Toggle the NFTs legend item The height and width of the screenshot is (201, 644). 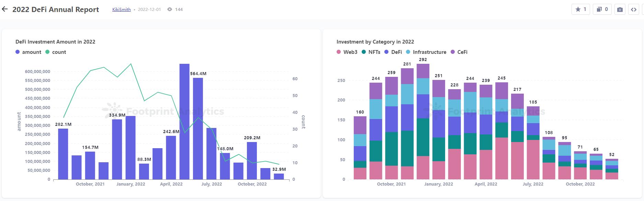371,52
